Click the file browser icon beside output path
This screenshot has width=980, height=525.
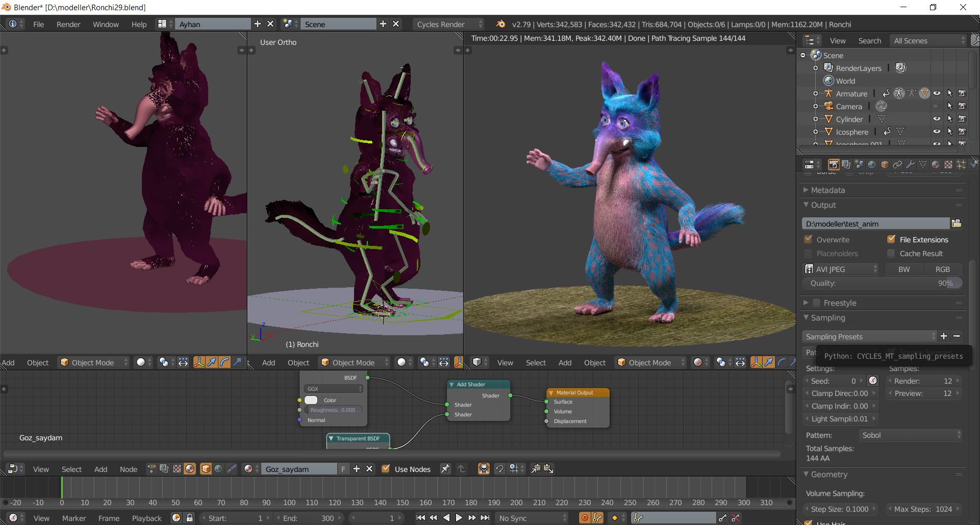(957, 223)
